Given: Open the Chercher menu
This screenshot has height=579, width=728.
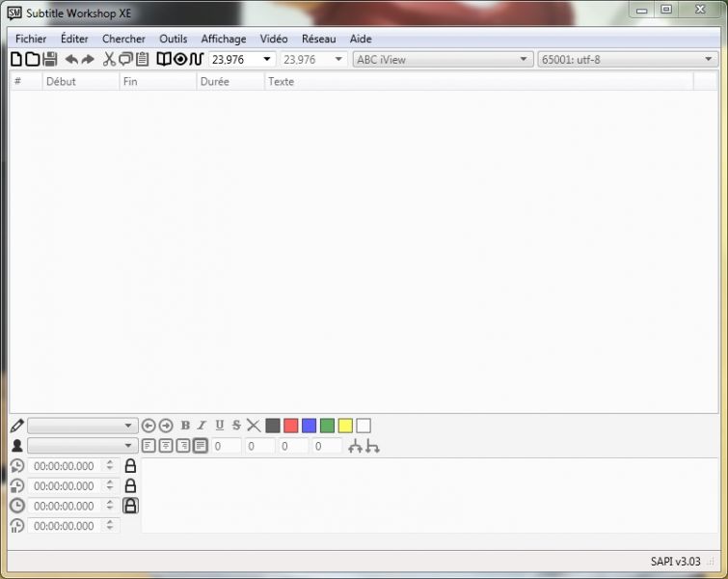Looking at the screenshot, I should (x=123, y=39).
